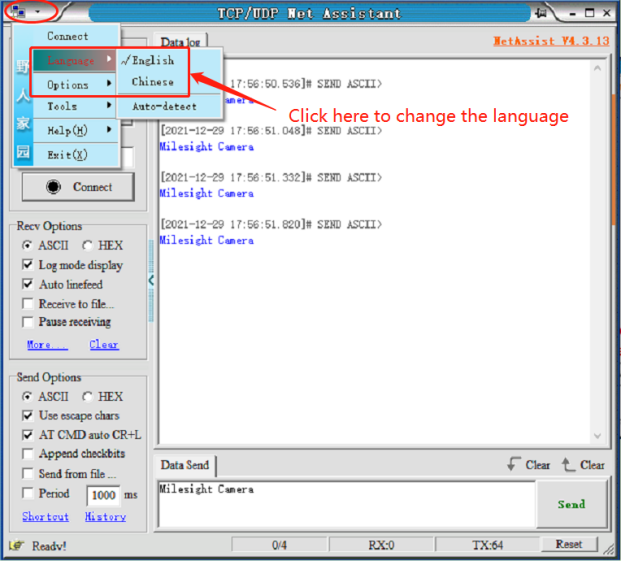The height and width of the screenshot is (561, 621).
Task: Open NetAssist V4.3.13 version link
Action: 551,41
